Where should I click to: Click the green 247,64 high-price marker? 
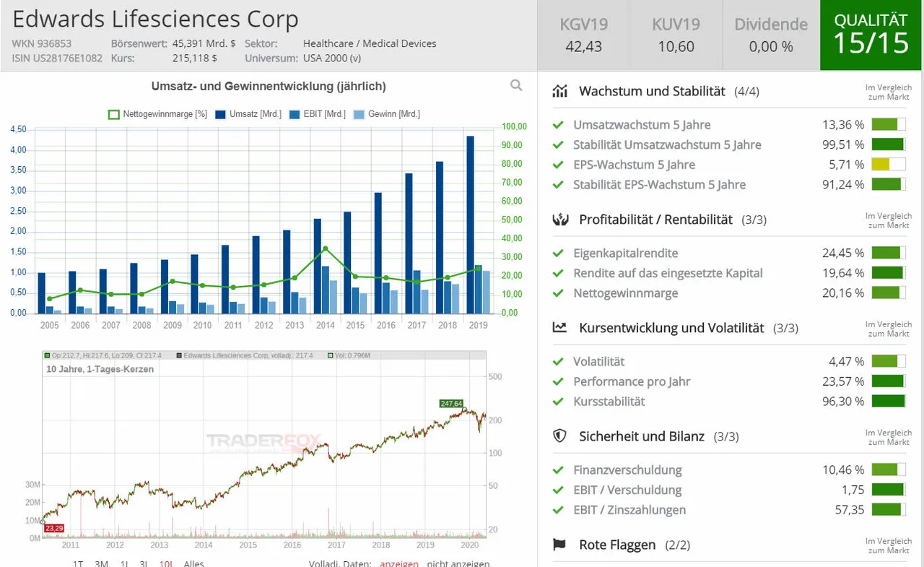pyautogui.click(x=451, y=404)
